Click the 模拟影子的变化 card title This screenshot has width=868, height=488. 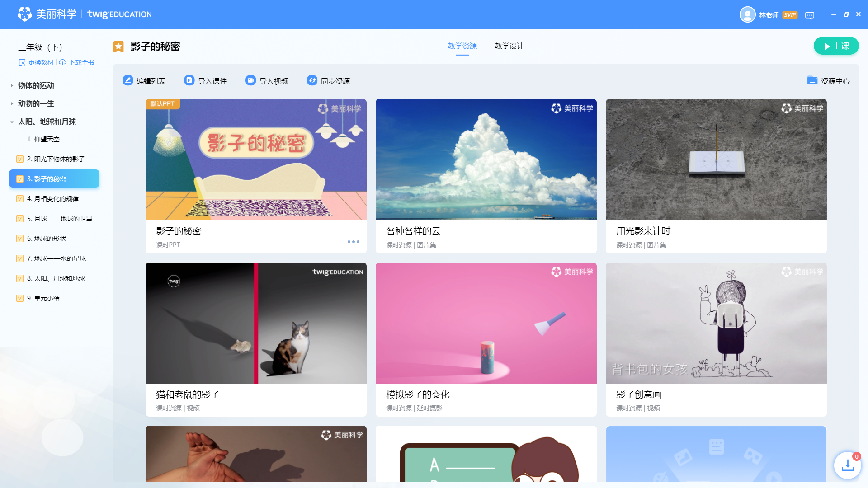click(x=418, y=394)
